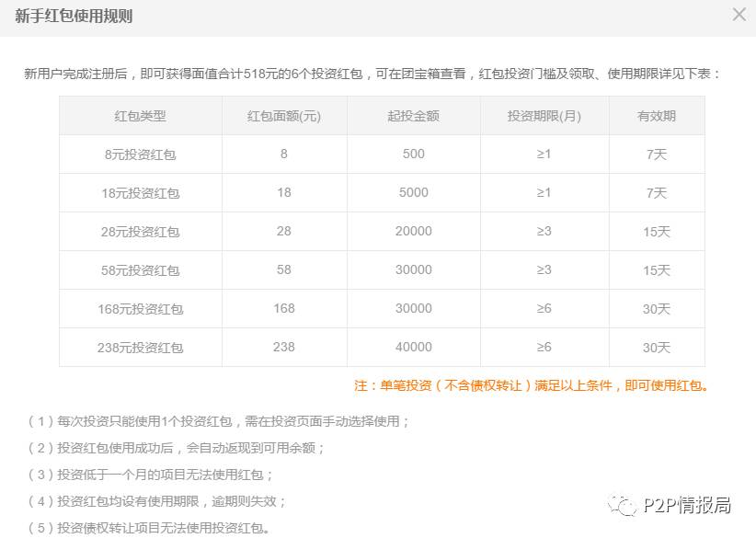
Task: Select the 有效期 column header
Action: (x=657, y=116)
